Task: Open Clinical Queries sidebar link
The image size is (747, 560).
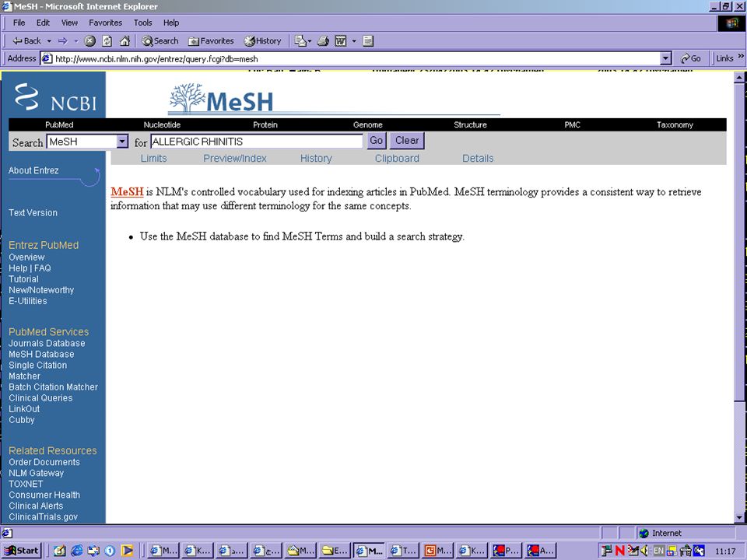Action: (40, 398)
